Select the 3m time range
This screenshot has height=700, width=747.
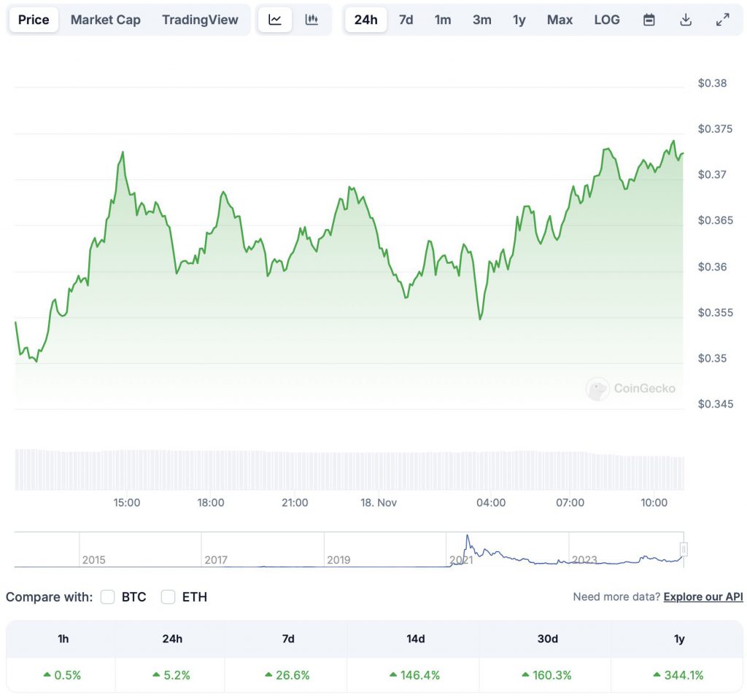coord(481,20)
